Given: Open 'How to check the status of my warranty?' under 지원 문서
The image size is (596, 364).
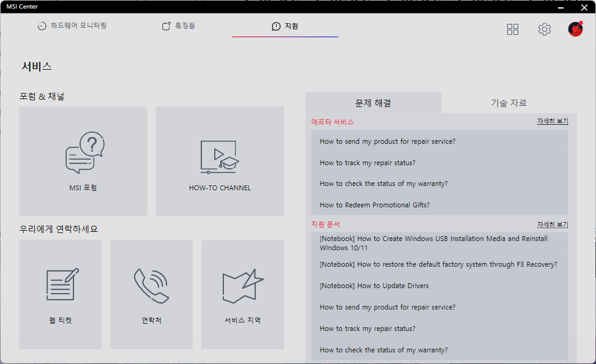Looking at the screenshot, I should [384, 350].
